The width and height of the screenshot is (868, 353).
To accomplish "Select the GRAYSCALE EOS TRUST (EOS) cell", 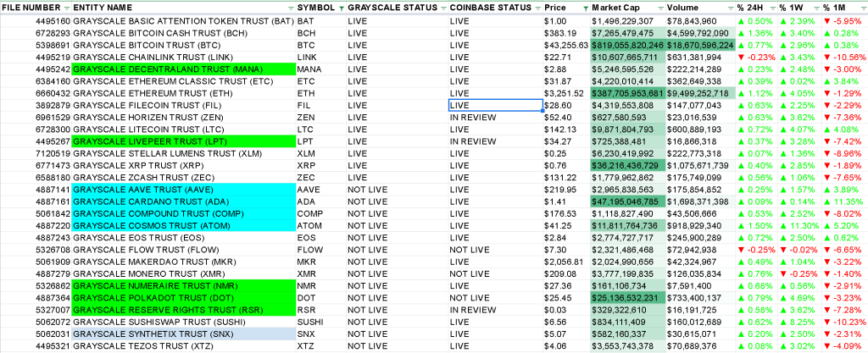I will (x=184, y=238).
